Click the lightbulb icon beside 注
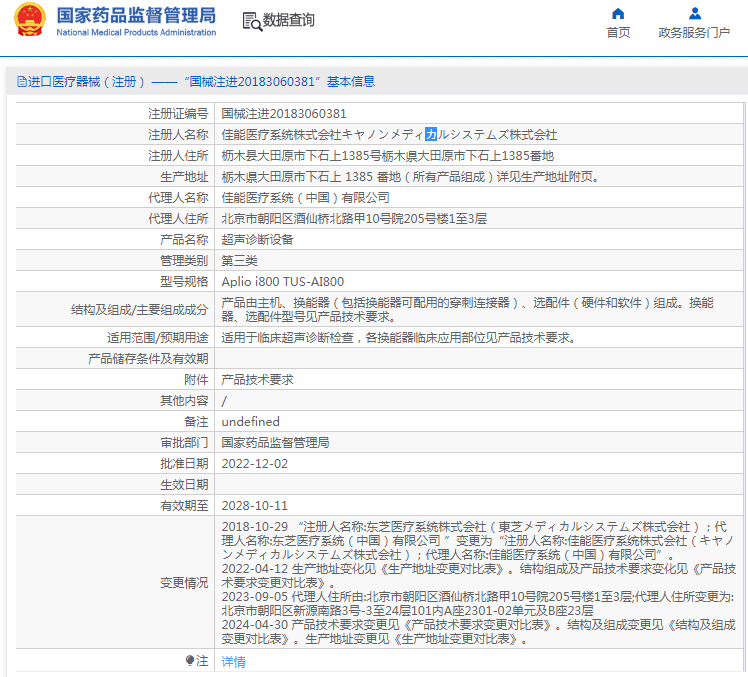This screenshot has height=677, width=748. (x=190, y=661)
